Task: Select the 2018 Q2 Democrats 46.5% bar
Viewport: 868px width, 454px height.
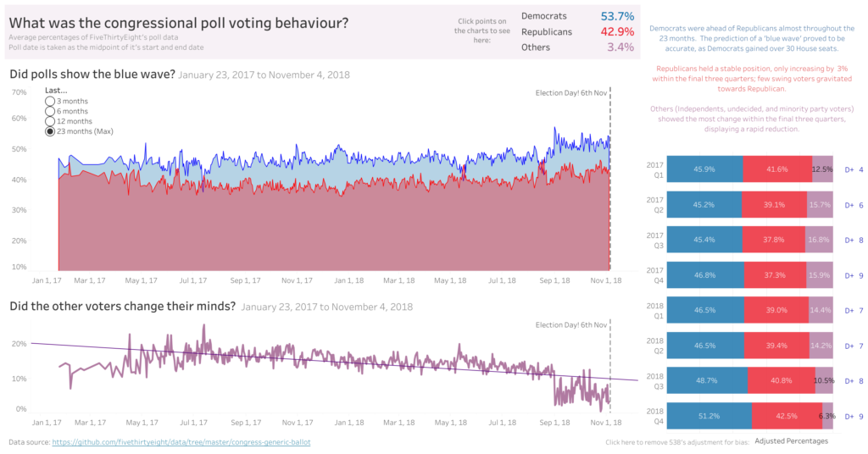Action: 705,346
